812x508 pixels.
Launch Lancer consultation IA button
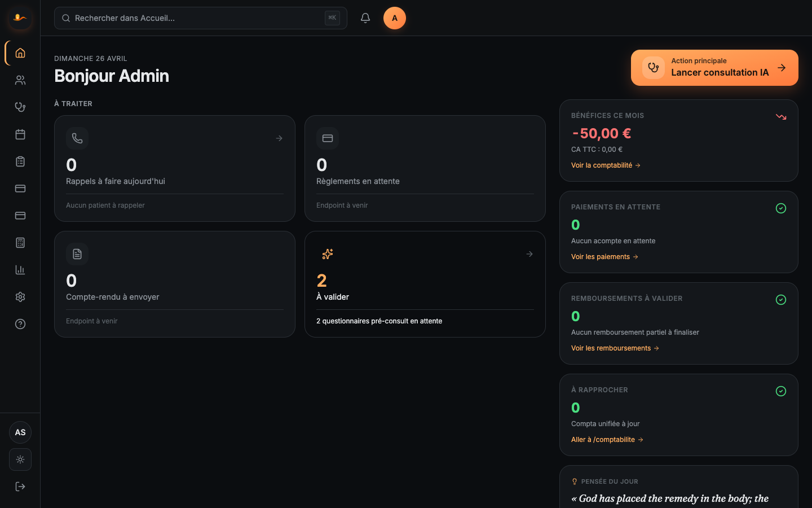714,68
